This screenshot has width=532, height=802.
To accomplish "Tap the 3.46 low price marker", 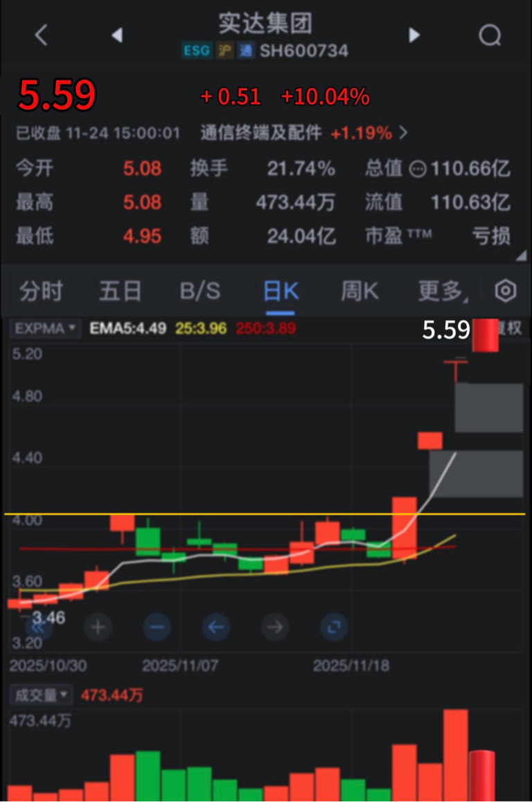I will 48,617.
